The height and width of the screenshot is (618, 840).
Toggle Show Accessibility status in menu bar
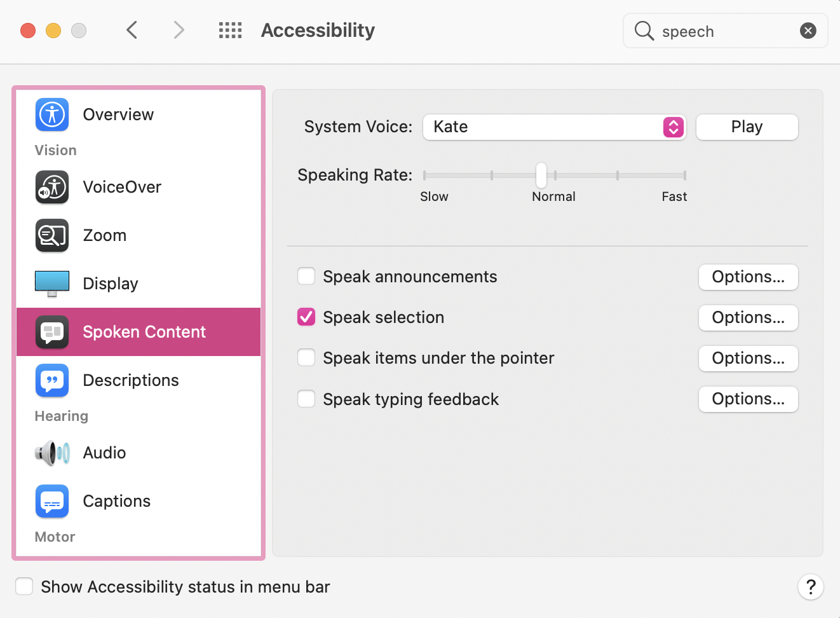[x=24, y=586]
